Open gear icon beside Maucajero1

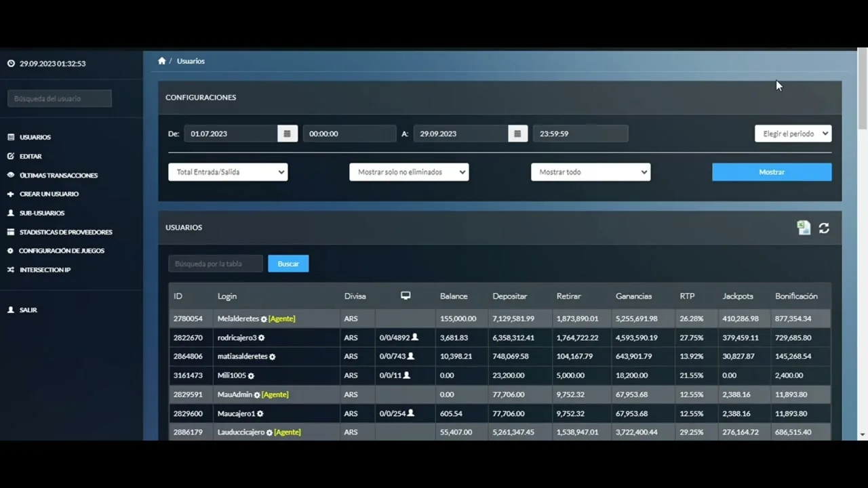(x=260, y=414)
